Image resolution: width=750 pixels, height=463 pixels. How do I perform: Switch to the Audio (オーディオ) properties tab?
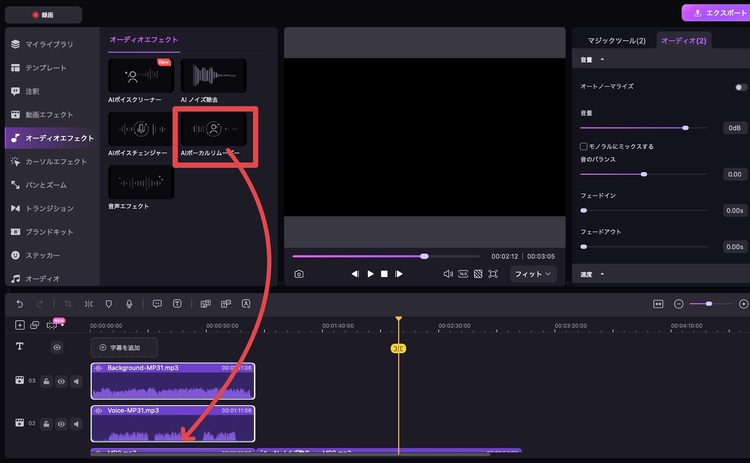(x=684, y=41)
